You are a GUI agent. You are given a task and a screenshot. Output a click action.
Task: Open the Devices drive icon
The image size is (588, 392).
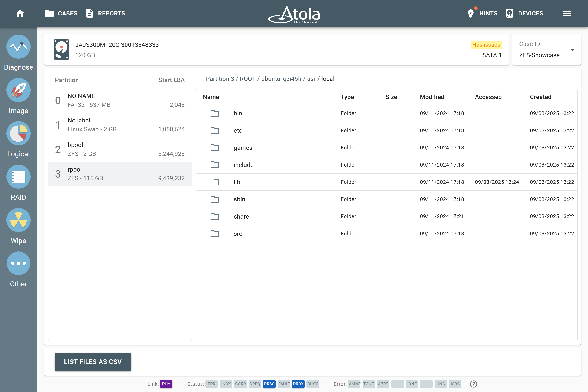point(510,13)
